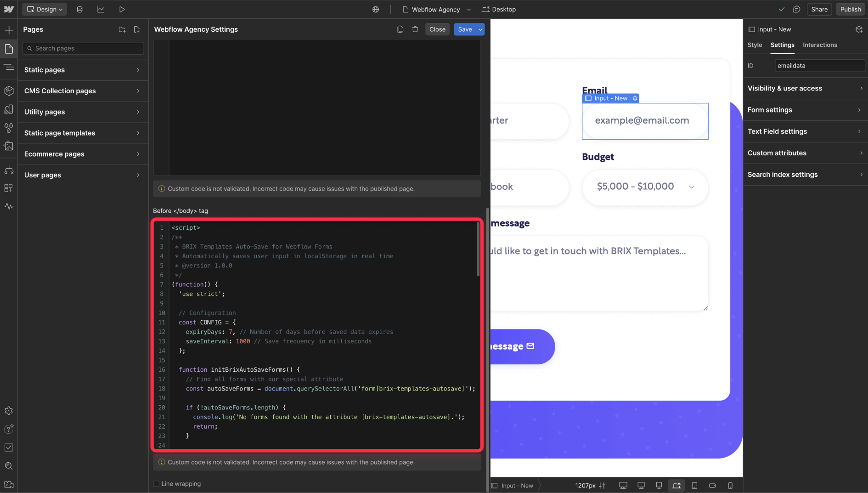Image resolution: width=868 pixels, height=493 pixels.
Task: Open the Components cube icon
Action: point(9,91)
